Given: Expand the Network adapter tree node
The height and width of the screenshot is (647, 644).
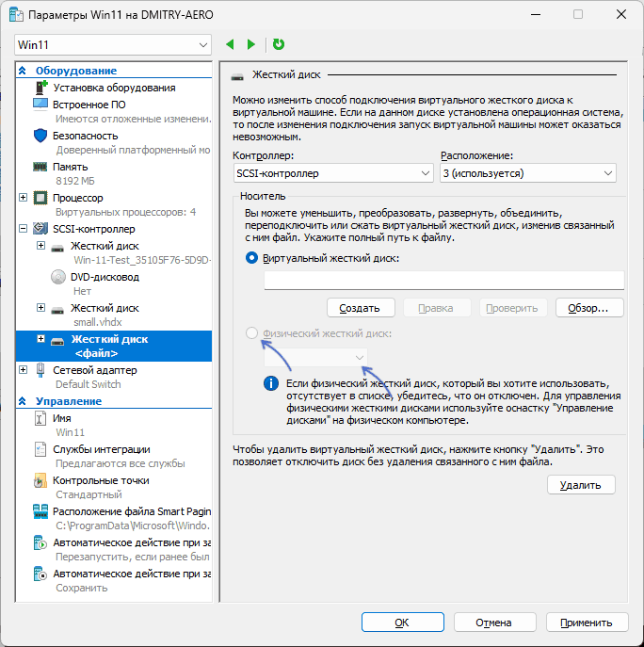Looking at the screenshot, I should pyautogui.click(x=24, y=369).
